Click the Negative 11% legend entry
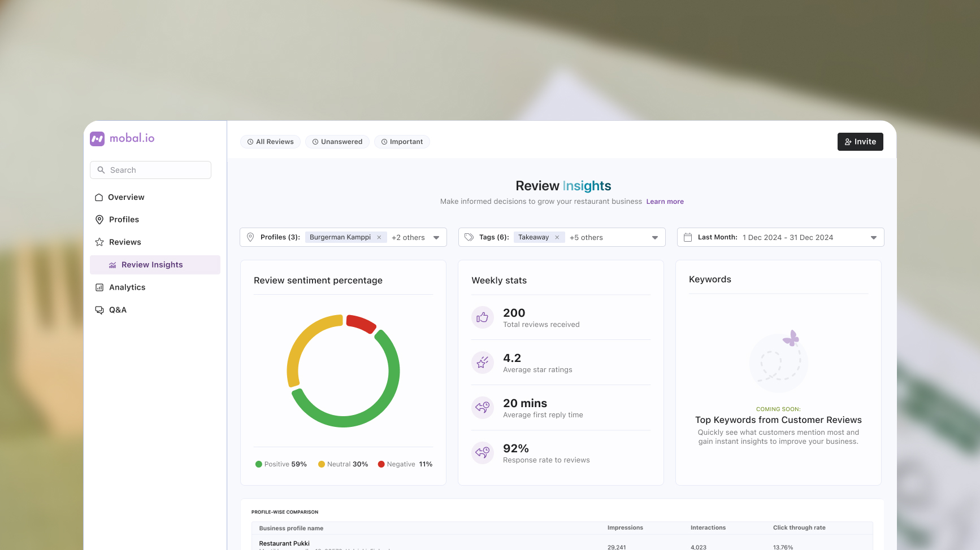 click(405, 464)
